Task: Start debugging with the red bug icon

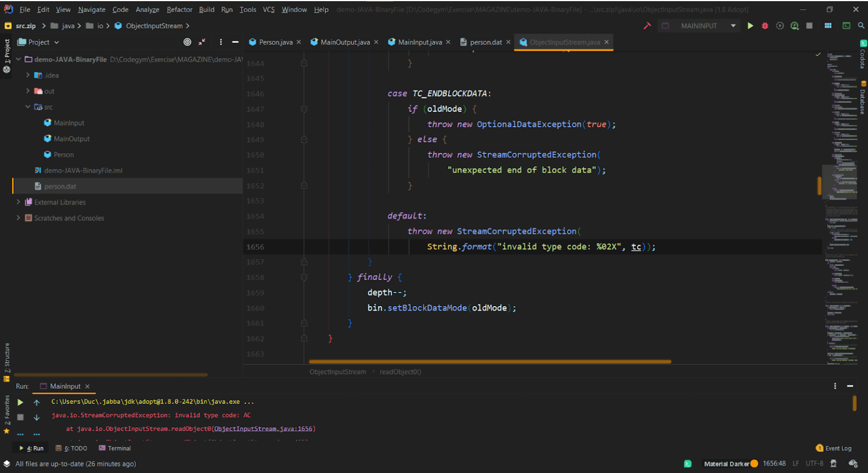Action: pyautogui.click(x=765, y=25)
